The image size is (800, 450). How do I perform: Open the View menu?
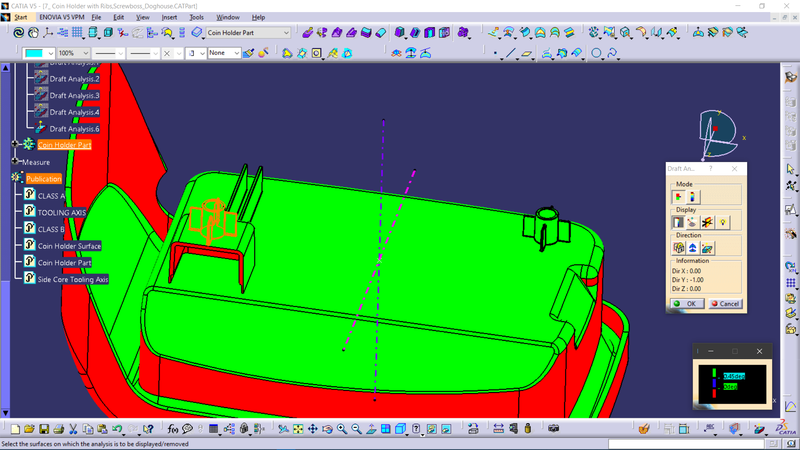(x=142, y=17)
